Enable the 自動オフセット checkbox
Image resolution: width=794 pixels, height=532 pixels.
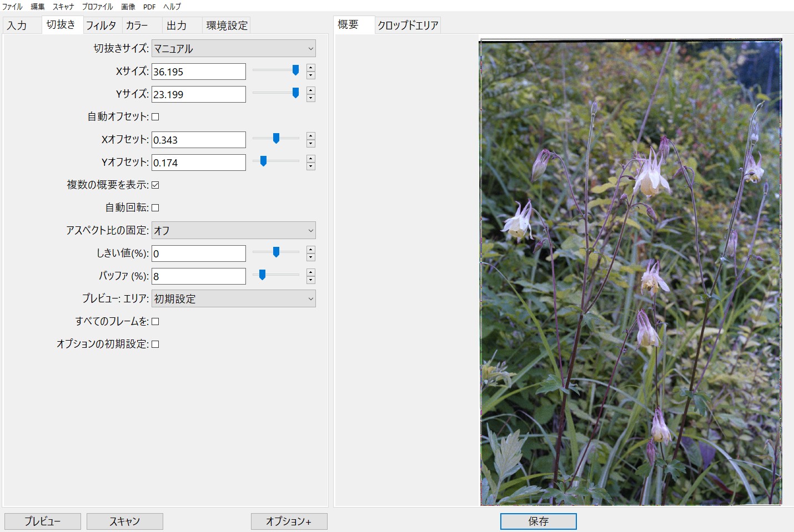click(x=155, y=116)
